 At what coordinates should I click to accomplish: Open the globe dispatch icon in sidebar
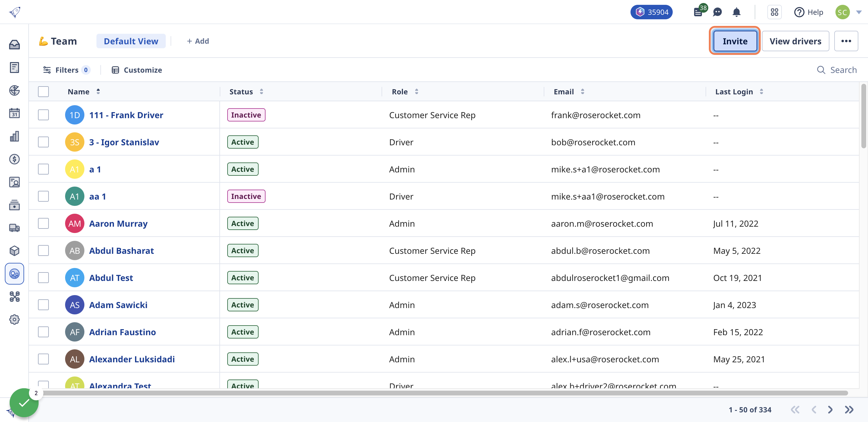point(14,90)
